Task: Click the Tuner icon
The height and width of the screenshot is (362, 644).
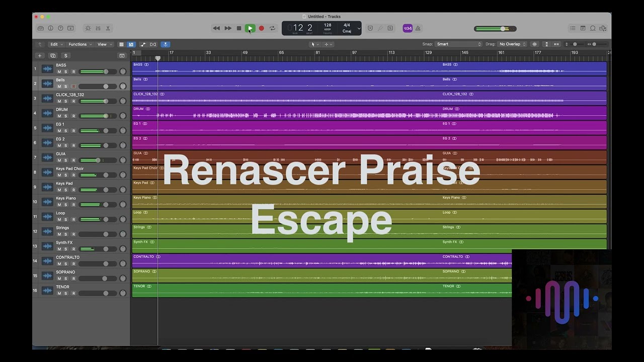Action: [x=380, y=28]
